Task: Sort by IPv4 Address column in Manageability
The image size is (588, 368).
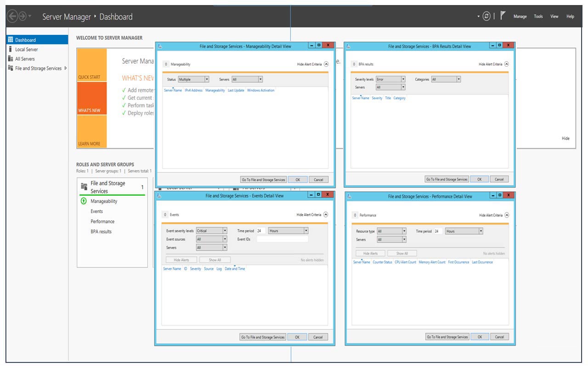Action: (x=193, y=91)
